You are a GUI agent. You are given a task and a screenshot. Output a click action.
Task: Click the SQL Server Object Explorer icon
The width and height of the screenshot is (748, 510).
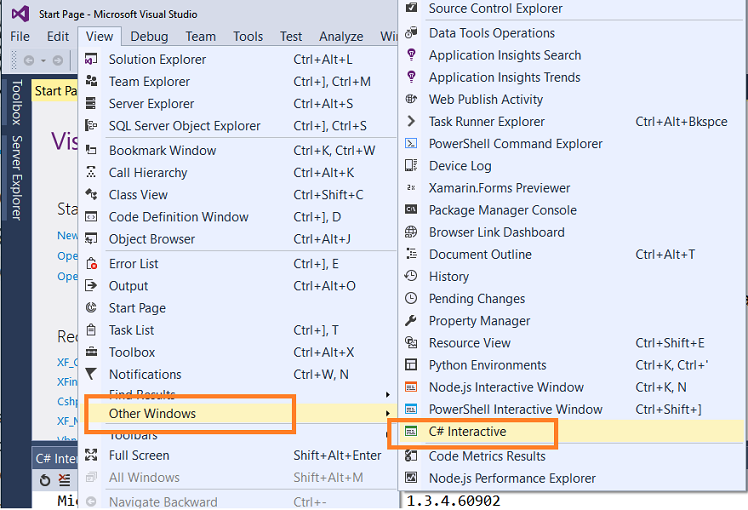point(91,125)
